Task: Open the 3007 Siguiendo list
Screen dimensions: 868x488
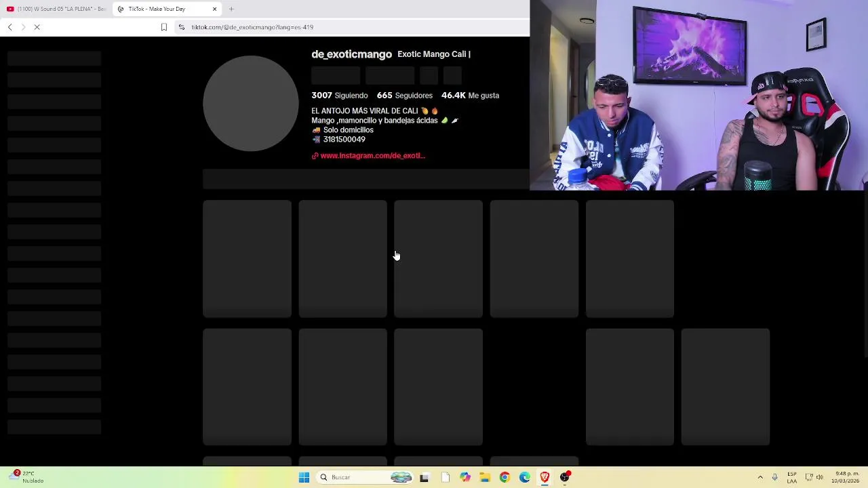Action: 340,96
